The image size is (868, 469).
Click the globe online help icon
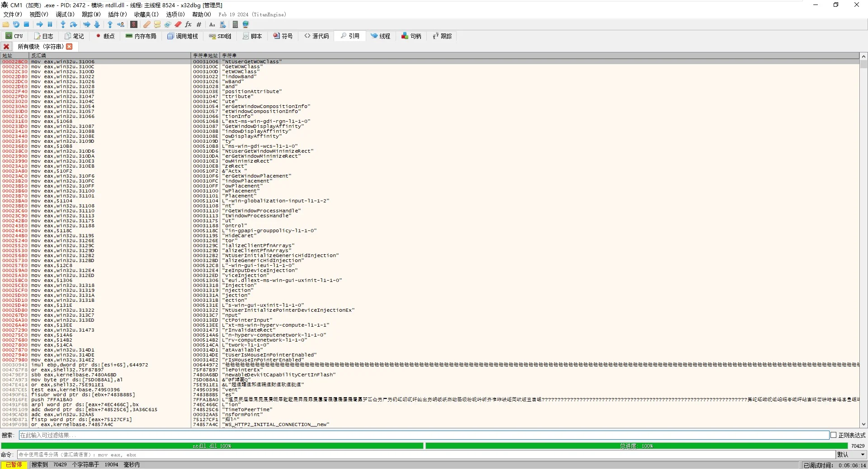click(x=246, y=24)
